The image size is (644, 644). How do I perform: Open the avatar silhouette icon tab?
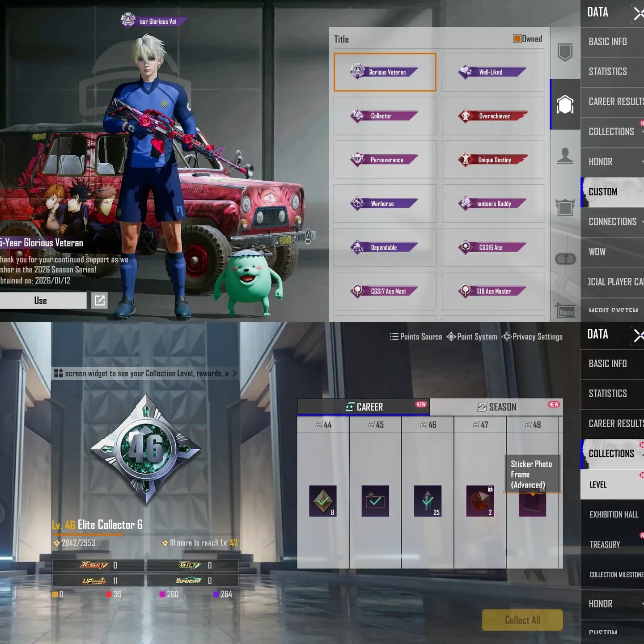[x=565, y=156]
